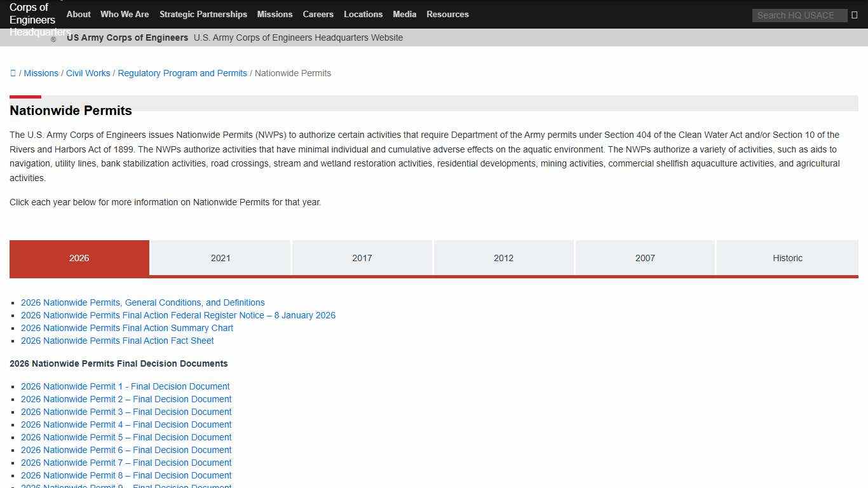Screen dimensions: 868x488
Task: Open 2026 Final Action Fact Sheet link
Action: pos(117,341)
